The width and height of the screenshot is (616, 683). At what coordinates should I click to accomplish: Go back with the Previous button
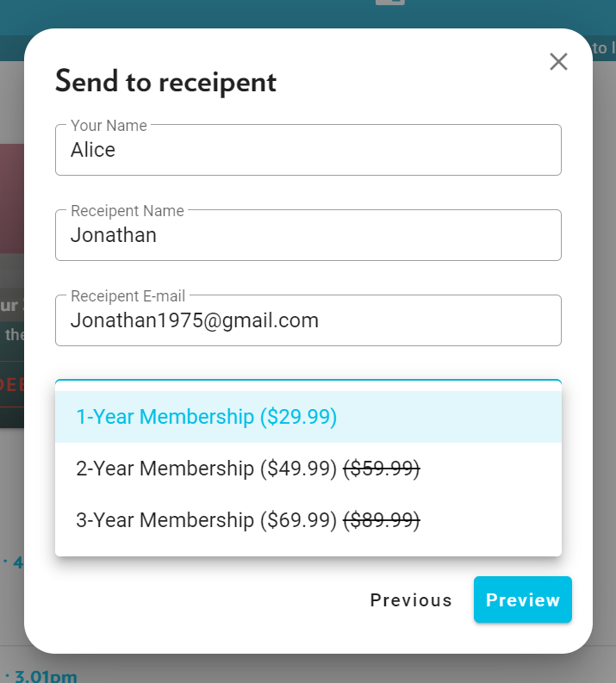pos(411,599)
